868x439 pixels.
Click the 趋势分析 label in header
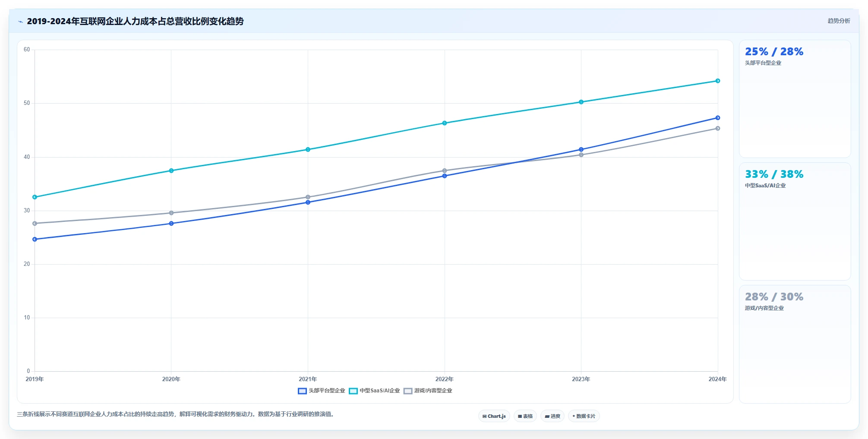click(839, 21)
